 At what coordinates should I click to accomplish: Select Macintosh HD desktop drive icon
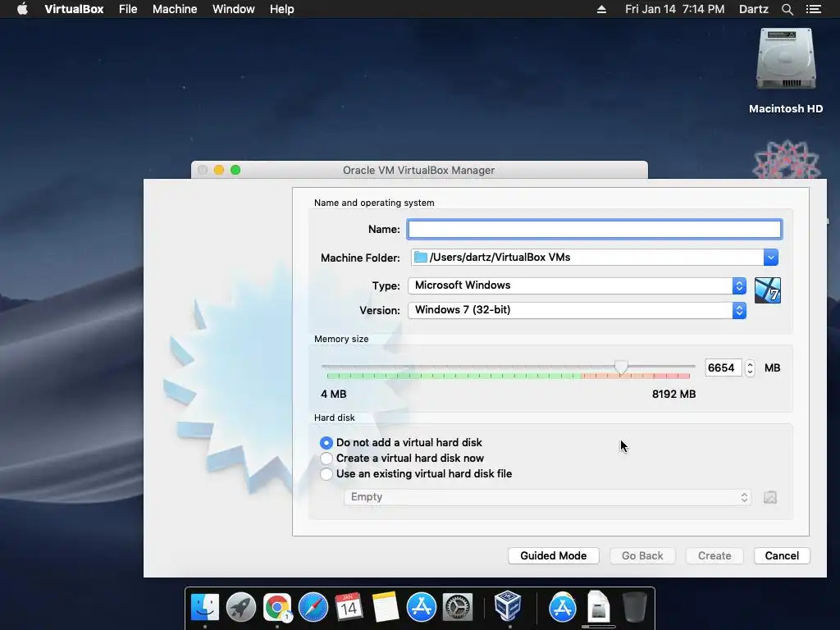(x=785, y=60)
